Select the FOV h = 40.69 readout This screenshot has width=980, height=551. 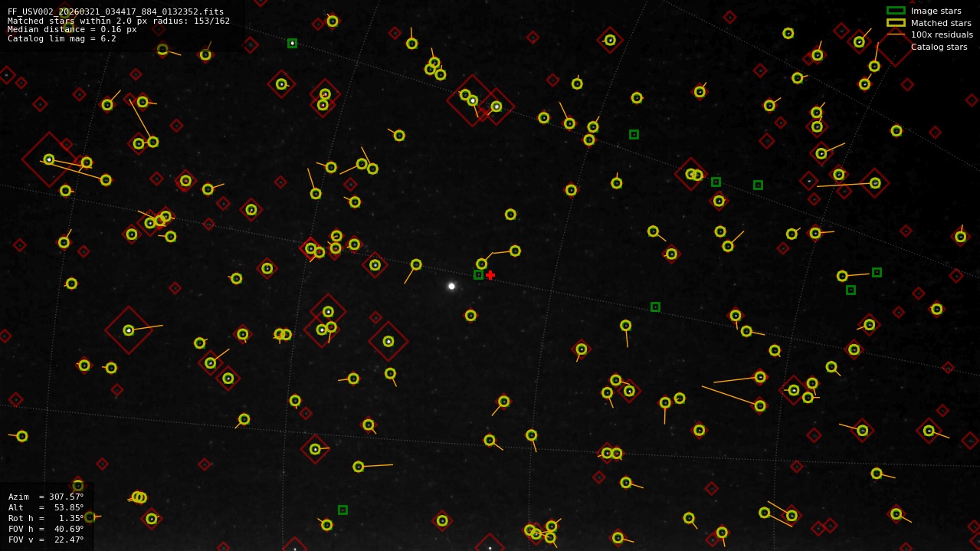pos(44,529)
